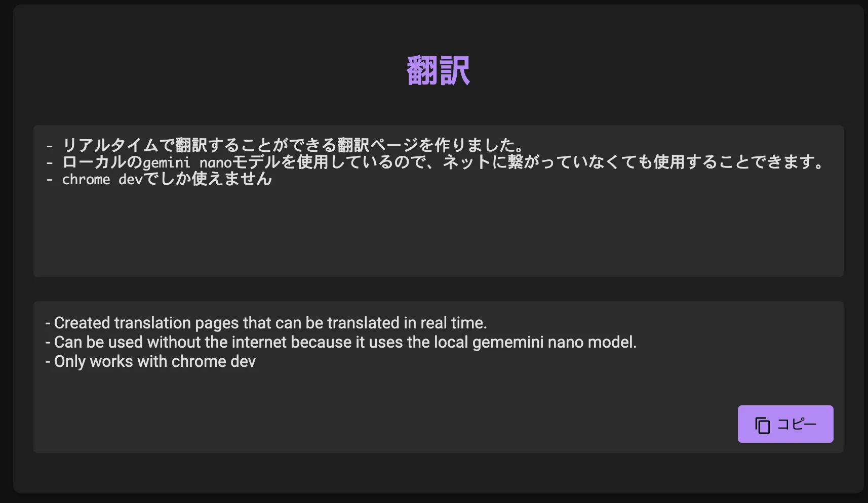Click the input panel's top edge
Image resolution: width=868 pixels, height=503 pixels.
[x=436, y=126]
